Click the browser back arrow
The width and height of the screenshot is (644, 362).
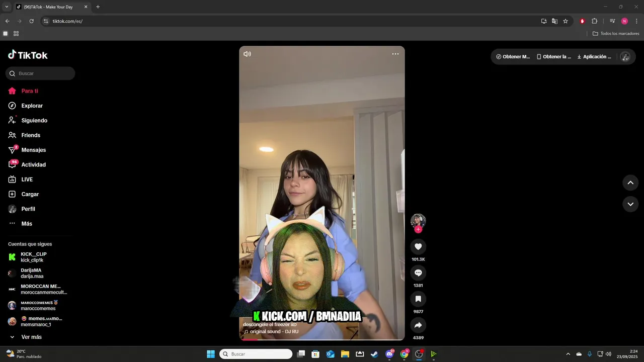7,21
